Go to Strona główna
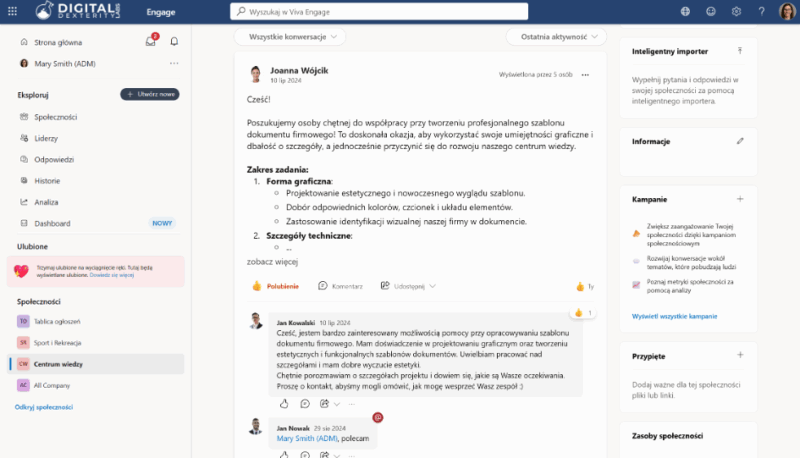The image size is (800, 458). click(58, 42)
